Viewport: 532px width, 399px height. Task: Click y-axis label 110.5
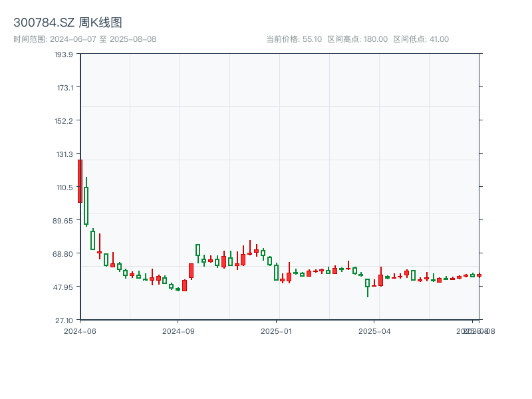coord(65,188)
